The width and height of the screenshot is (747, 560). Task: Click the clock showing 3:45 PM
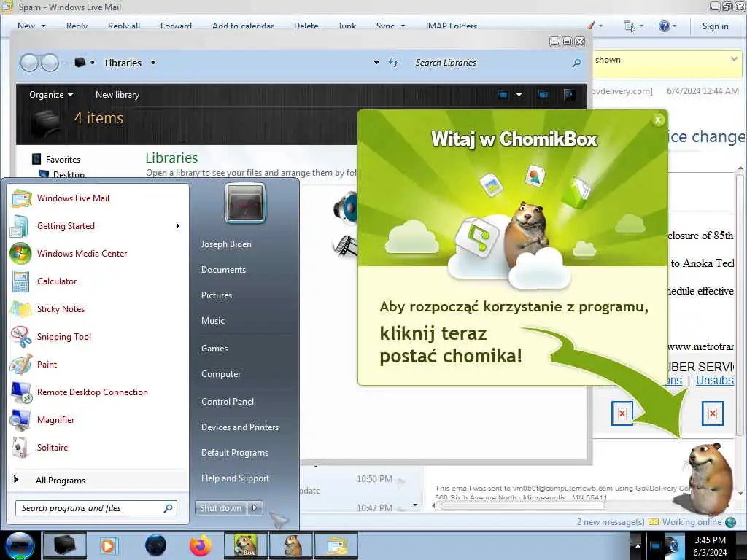[710, 540]
